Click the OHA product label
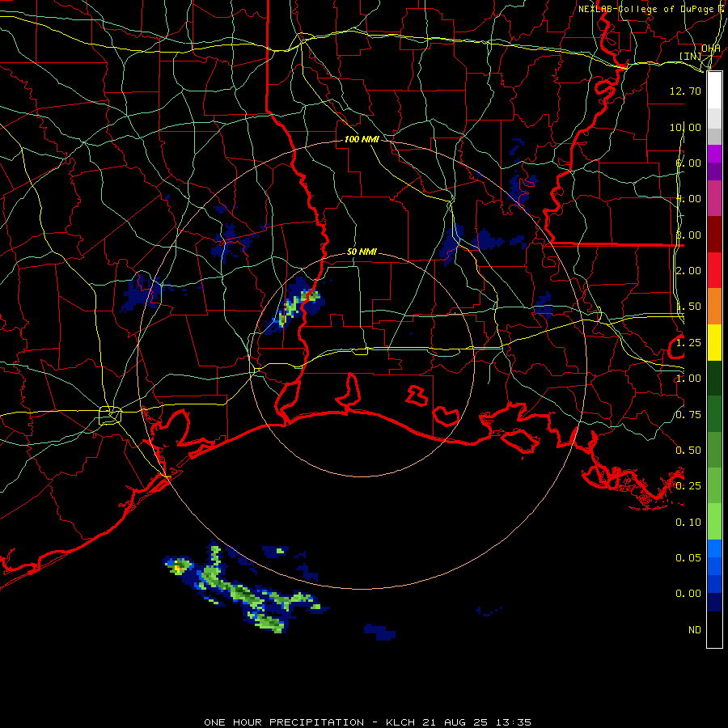Screen dimensions: 728x728 click(x=711, y=49)
